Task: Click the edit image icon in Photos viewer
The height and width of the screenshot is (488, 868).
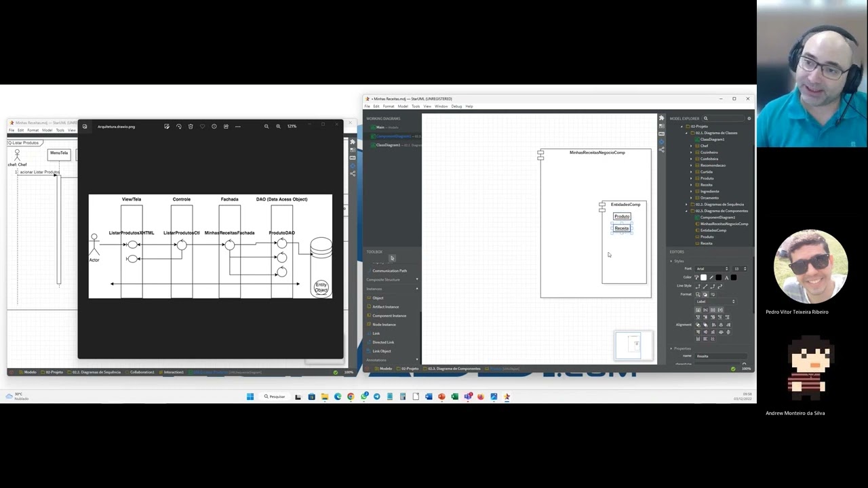Action: pyautogui.click(x=167, y=126)
